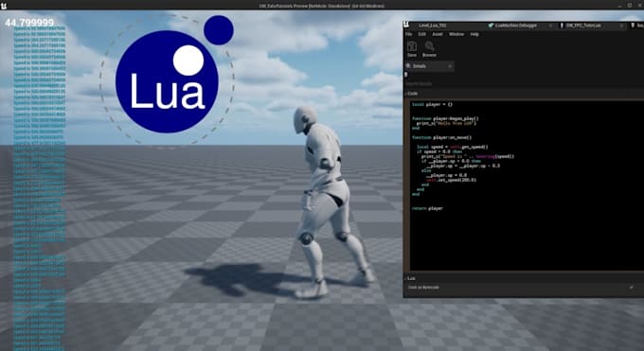
Task: Open the Edit menu in the Lua editor
Action: [422, 34]
